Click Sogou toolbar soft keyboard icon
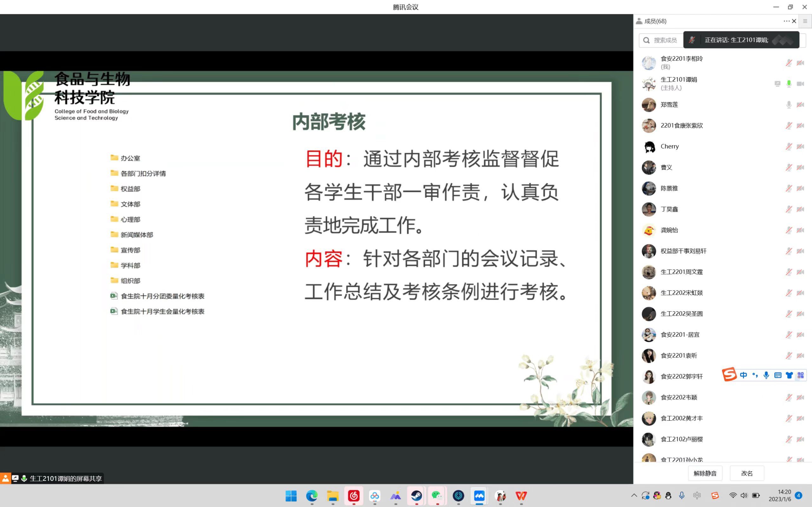The height and width of the screenshot is (507, 812). (778, 375)
